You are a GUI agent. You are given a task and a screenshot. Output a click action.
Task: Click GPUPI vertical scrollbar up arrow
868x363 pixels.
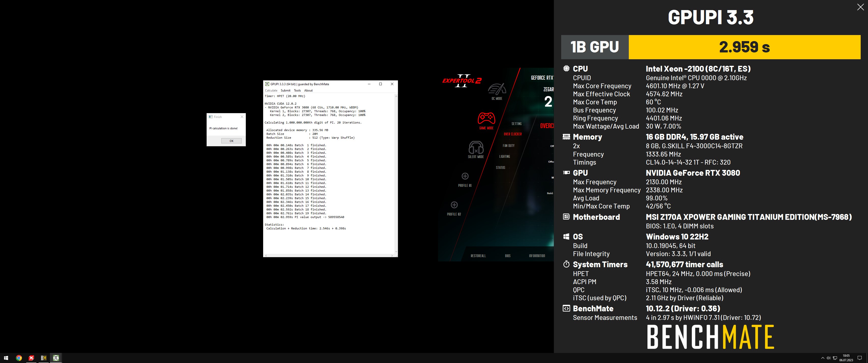click(396, 96)
